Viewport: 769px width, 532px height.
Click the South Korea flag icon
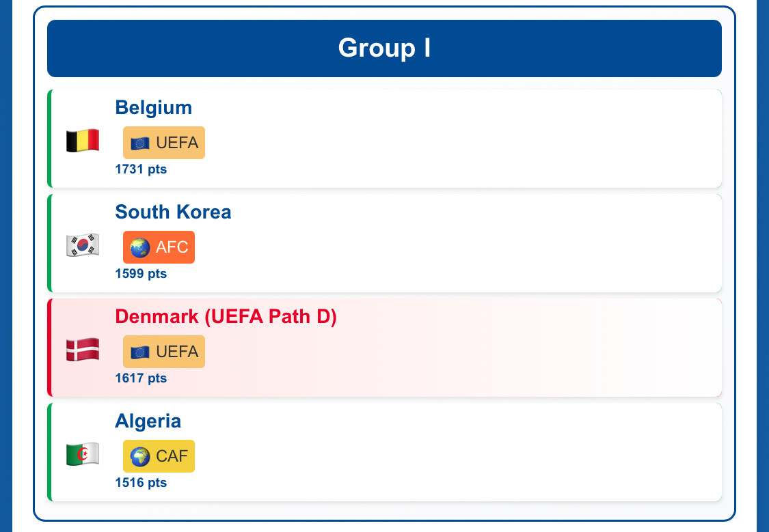[x=83, y=246]
